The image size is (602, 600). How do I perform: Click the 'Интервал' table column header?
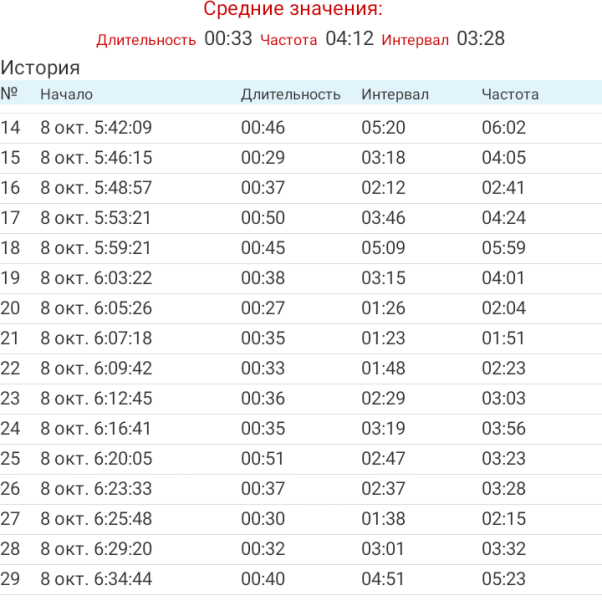click(x=395, y=94)
